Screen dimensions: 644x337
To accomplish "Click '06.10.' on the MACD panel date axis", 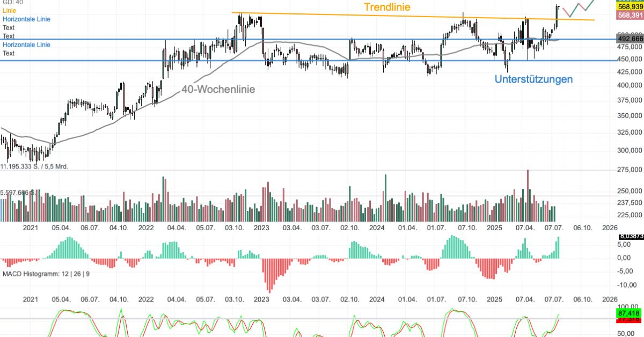I will point(582,299).
